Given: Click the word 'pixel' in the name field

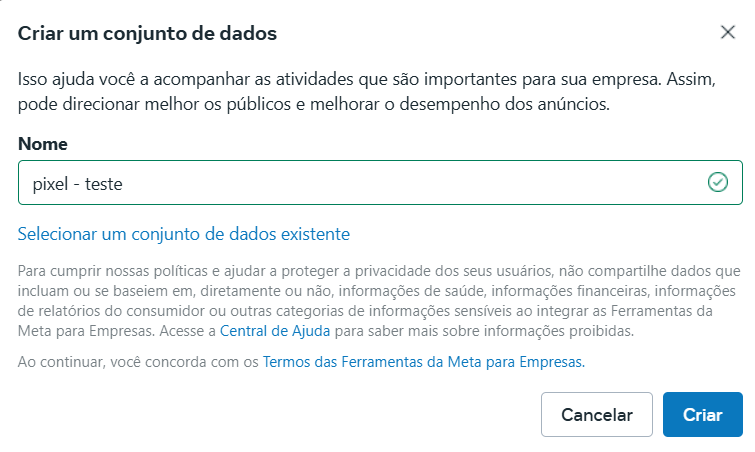Looking at the screenshot, I should pos(50,184).
